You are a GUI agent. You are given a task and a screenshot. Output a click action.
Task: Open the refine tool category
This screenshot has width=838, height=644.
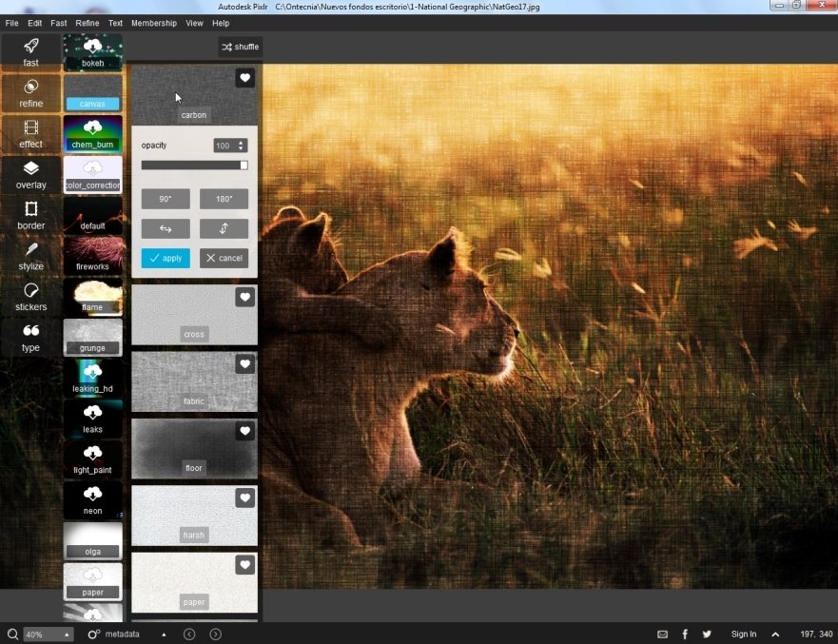pyautogui.click(x=30, y=93)
